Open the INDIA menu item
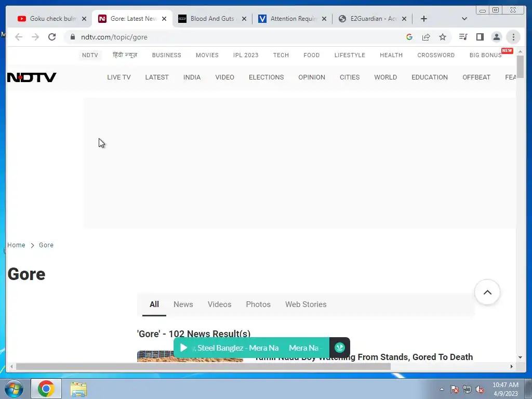Image resolution: width=532 pixels, height=399 pixels. pyautogui.click(x=192, y=77)
